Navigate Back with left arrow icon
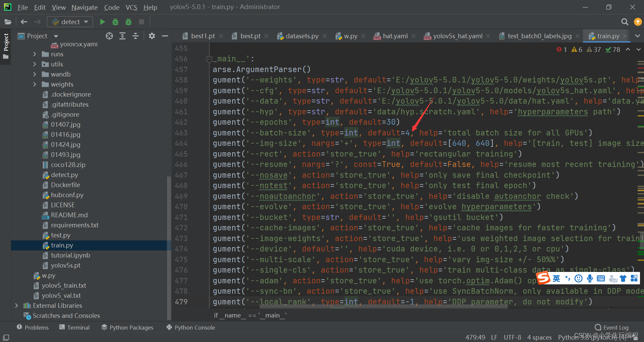The height and width of the screenshot is (342, 644). [x=24, y=22]
